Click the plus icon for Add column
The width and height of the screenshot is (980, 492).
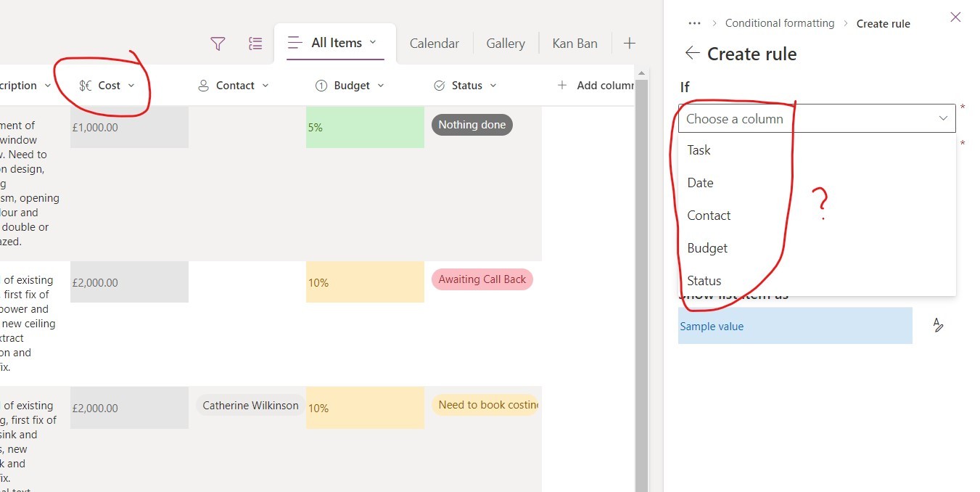(562, 86)
